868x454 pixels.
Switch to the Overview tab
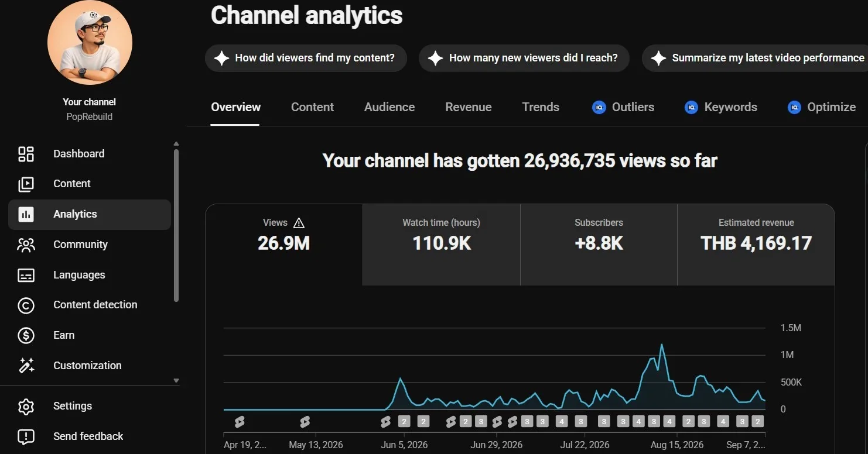[235, 108]
